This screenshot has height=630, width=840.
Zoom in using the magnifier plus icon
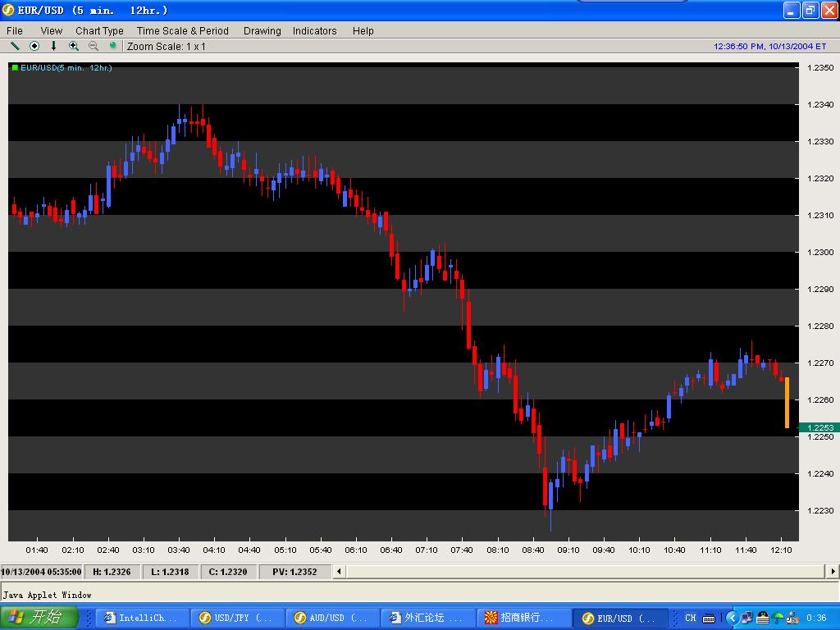(74, 46)
